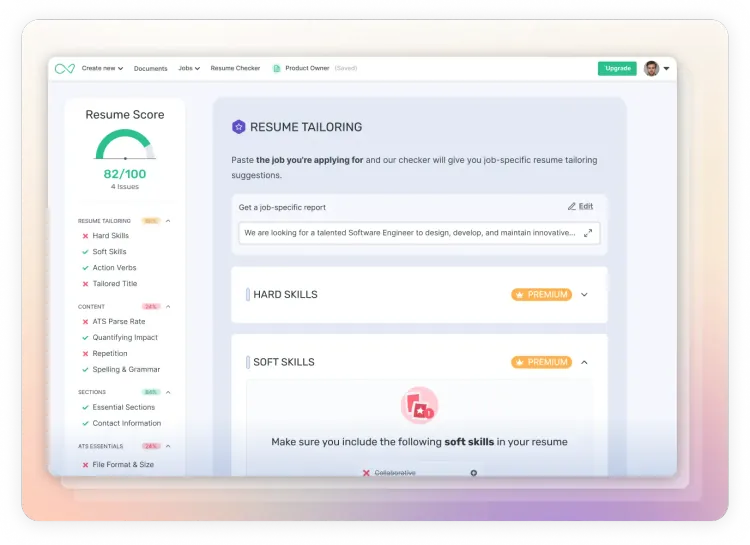
Task: Click the pink cards icon in Soft Skills
Action: [420, 405]
